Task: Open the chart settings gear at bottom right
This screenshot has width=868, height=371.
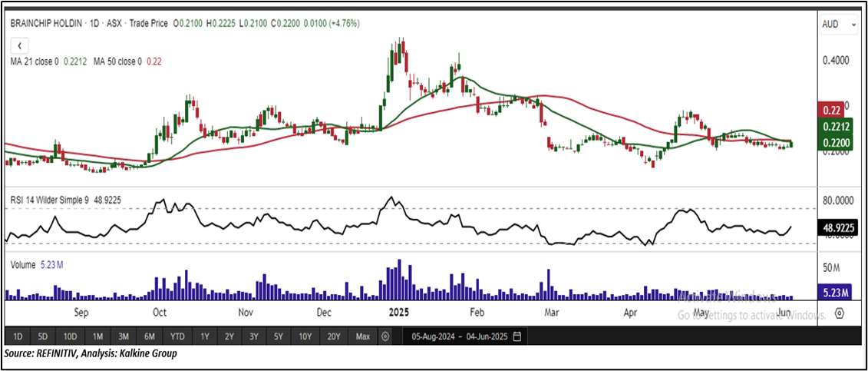Action: point(839,313)
